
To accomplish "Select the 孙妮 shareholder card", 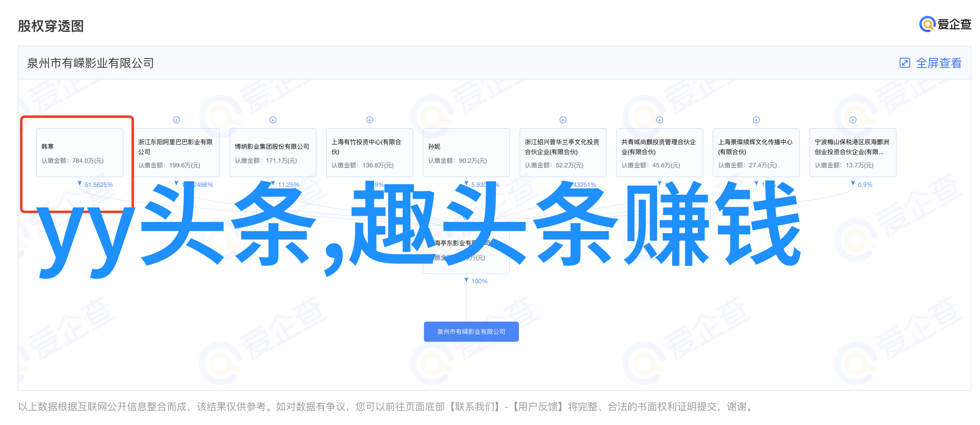I will pyautogui.click(x=466, y=152).
